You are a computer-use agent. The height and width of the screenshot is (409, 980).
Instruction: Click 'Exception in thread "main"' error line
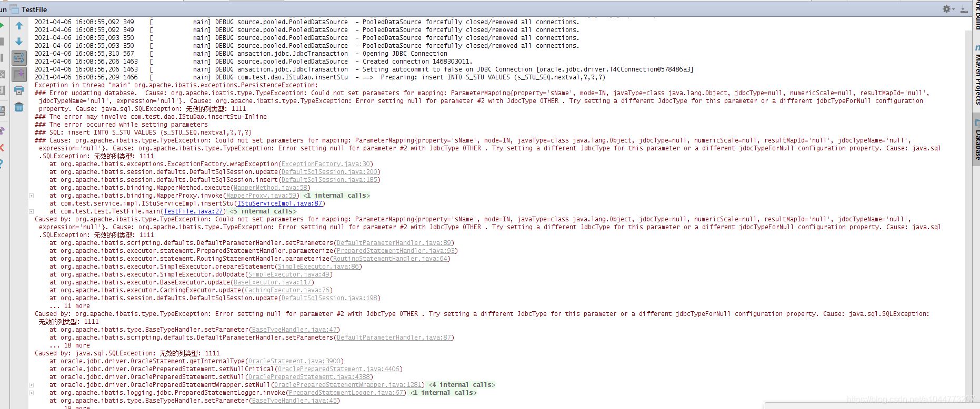(176, 85)
